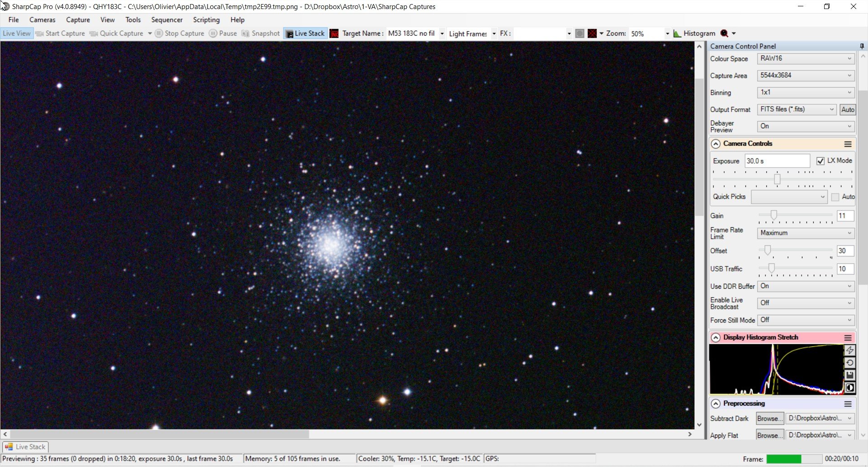The image size is (868, 467).
Task: Click the auto-stretch lightning bolt icon
Action: pos(850,350)
